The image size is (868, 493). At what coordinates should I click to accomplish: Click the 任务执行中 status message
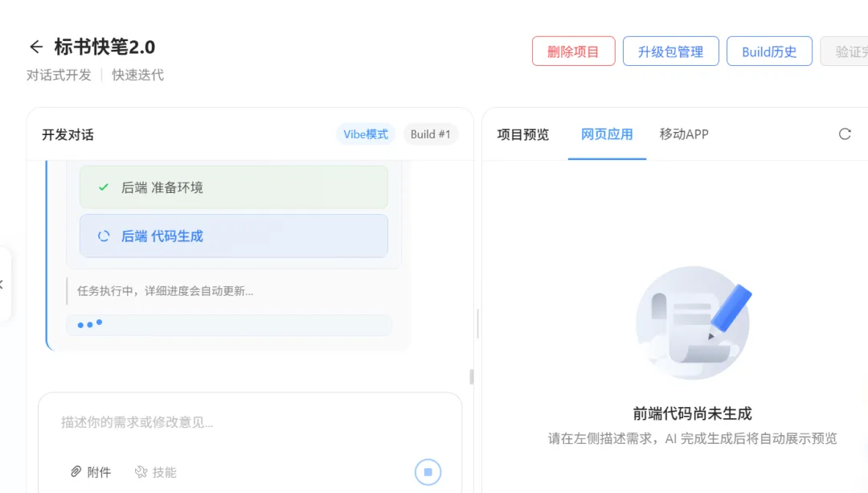click(165, 291)
